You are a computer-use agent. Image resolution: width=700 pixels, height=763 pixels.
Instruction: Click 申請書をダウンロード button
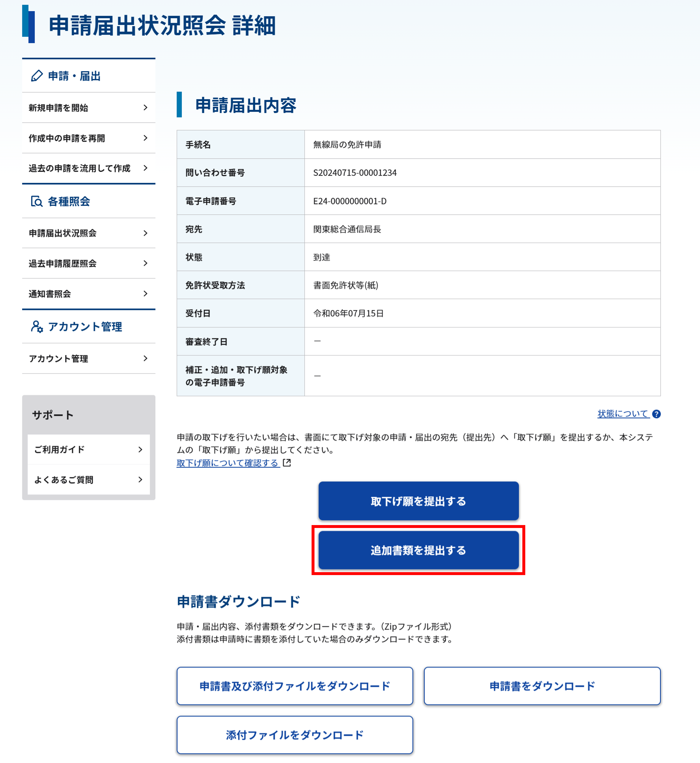coord(542,686)
